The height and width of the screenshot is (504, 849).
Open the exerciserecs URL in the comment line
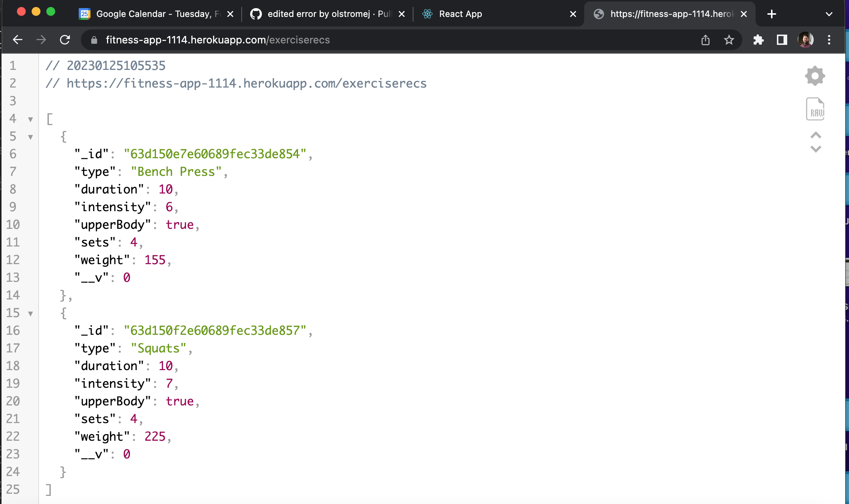[246, 84]
